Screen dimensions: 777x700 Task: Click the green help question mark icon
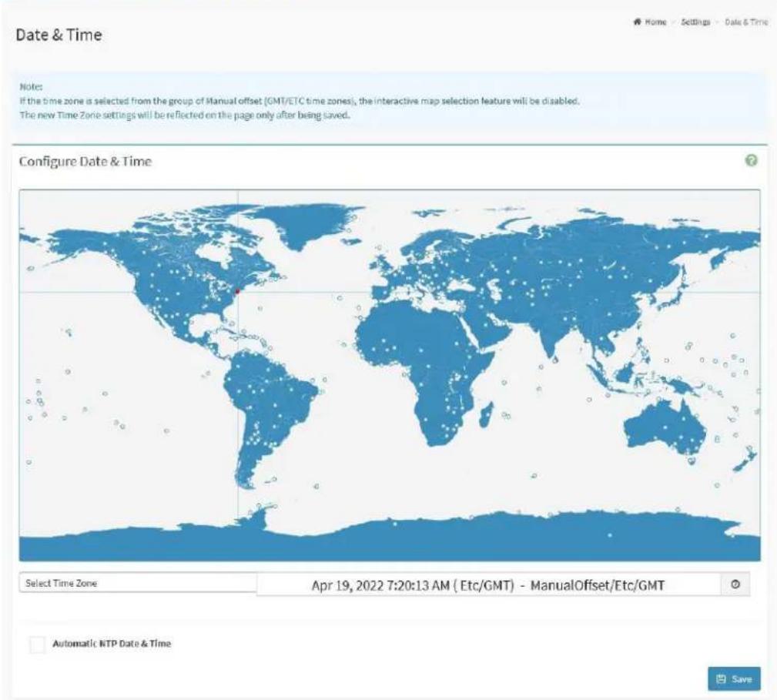coord(752,160)
